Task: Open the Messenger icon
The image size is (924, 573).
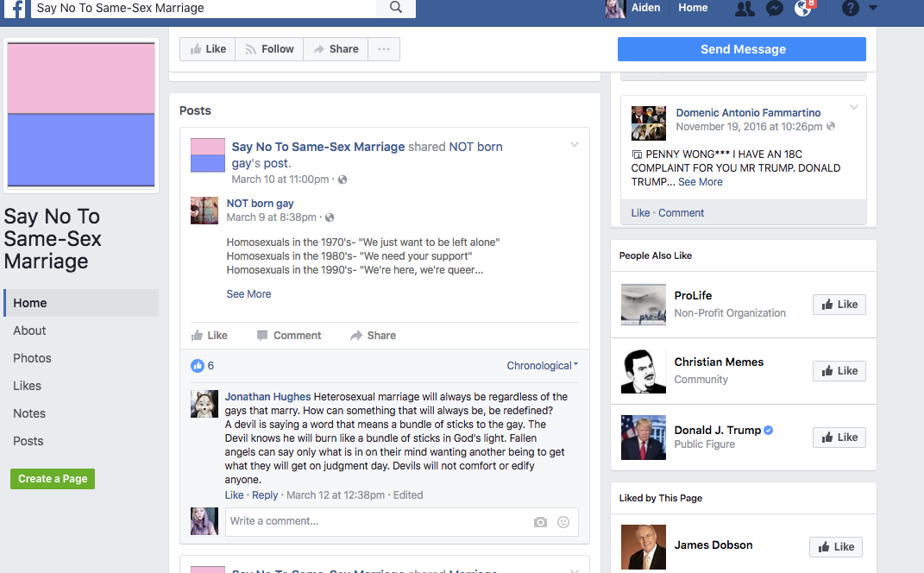Action: point(775,9)
